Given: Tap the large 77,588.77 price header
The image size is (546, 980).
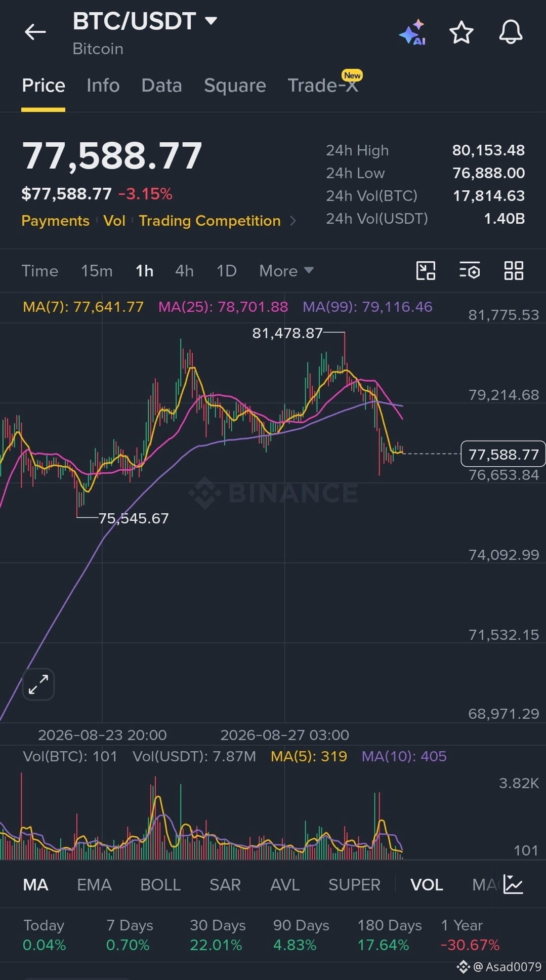Looking at the screenshot, I should pos(112,156).
